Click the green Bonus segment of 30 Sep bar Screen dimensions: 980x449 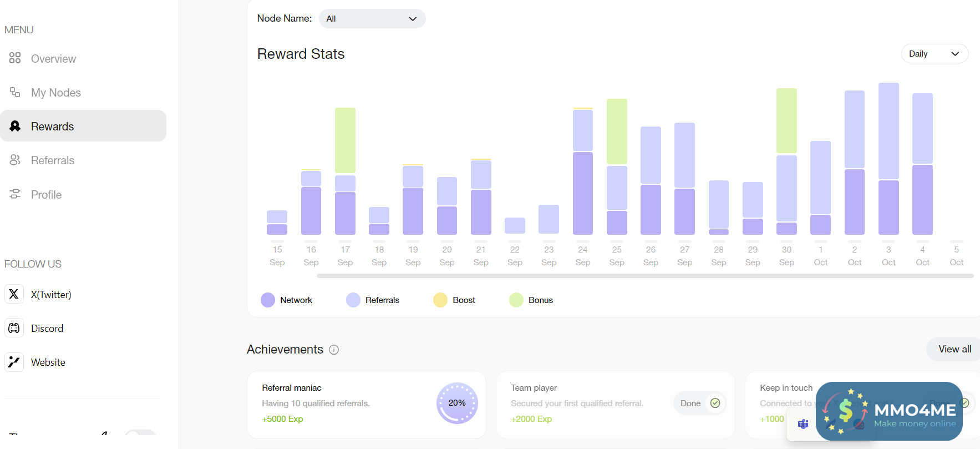[786, 121]
